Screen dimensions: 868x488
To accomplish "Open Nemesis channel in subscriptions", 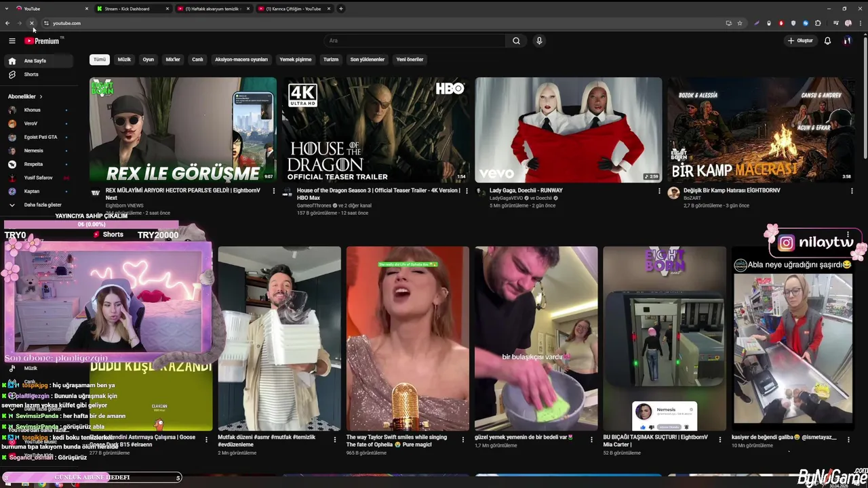I will click(x=37, y=150).
